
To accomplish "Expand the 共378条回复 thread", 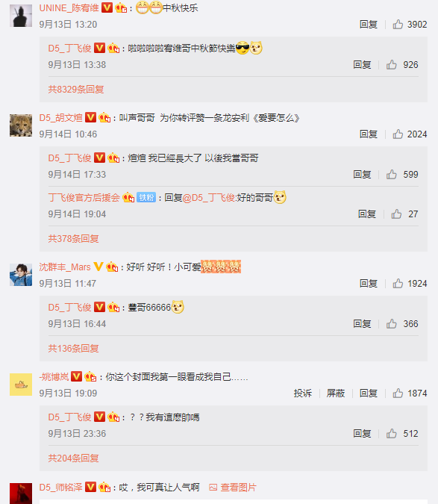I will click(73, 238).
